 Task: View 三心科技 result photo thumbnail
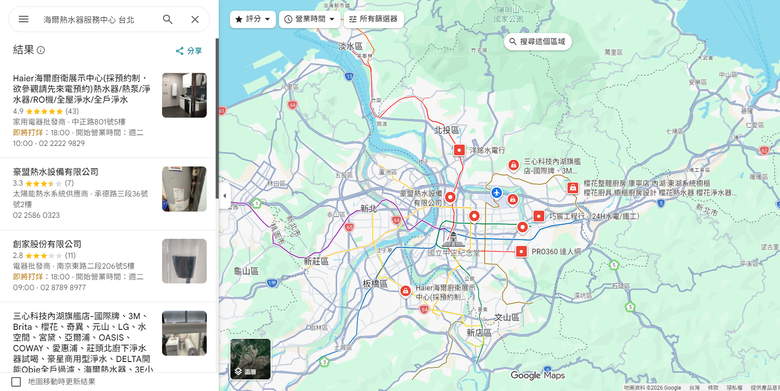184,333
